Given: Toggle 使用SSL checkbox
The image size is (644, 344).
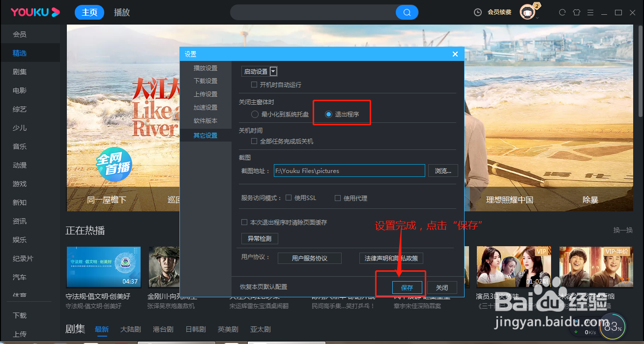Looking at the screenshot, I should [289, 198].
